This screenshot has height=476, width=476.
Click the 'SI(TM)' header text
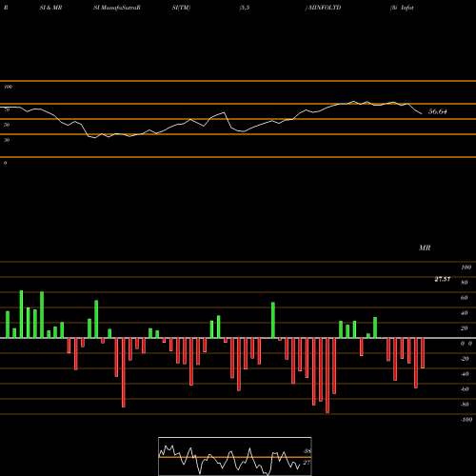[181, 8]
